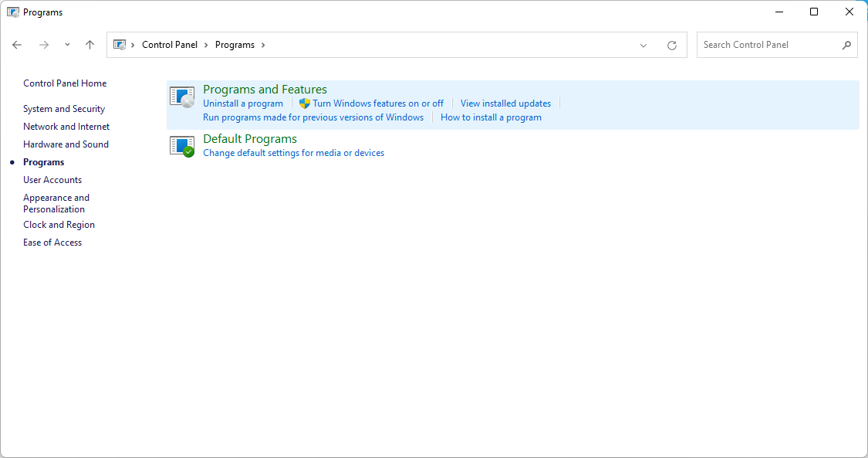Open the Recent locations dropdown arrow
This screenshot has width=868, height=458.
pos(67,45)
